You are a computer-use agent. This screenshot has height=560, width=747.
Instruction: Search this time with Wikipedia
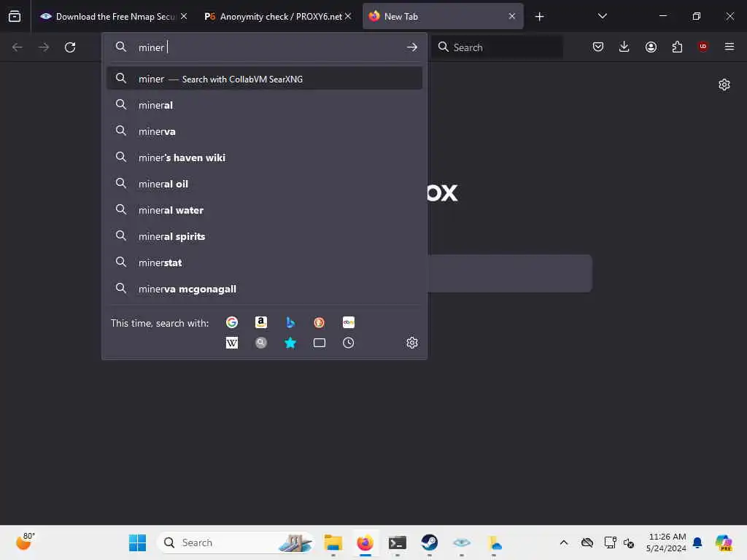click(232, 343)
